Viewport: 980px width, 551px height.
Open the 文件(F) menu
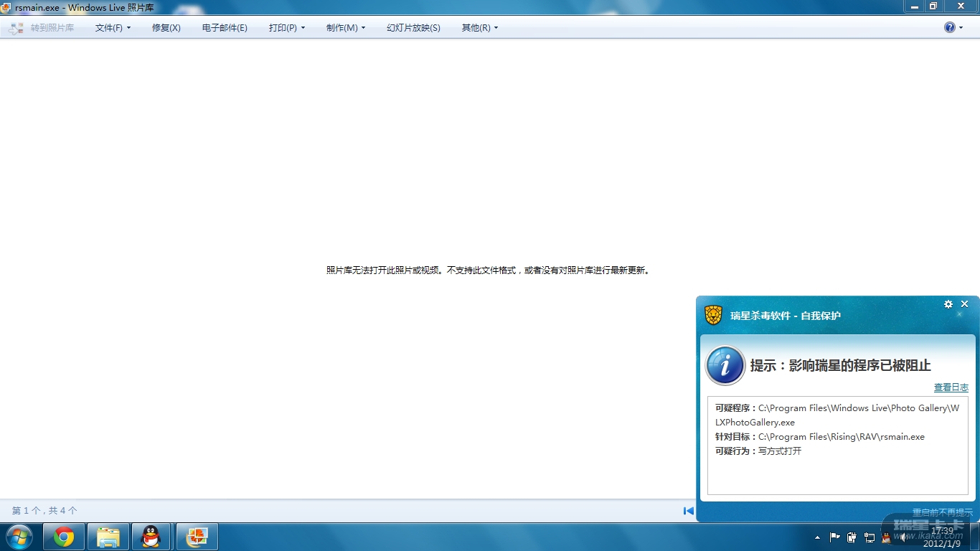113,28
